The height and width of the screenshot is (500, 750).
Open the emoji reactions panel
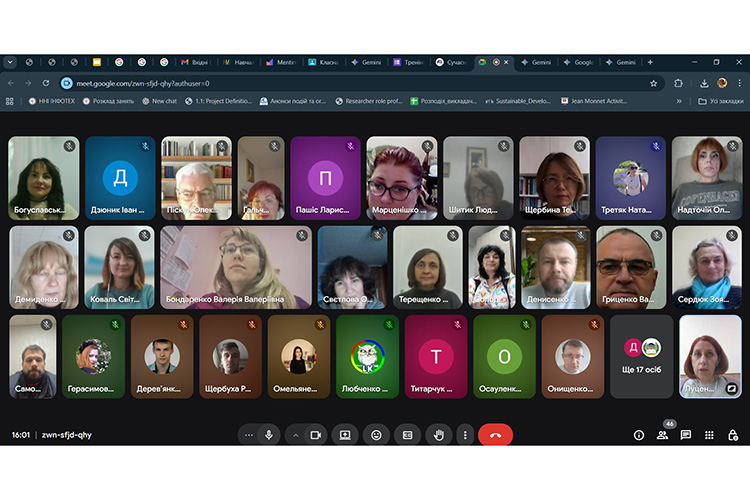coord(376,435)
